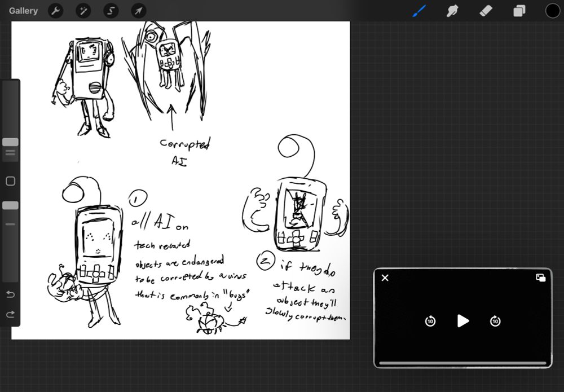The width and height of the screenshot is (564, 392).
Task: Select the Eraser tool
Action: (486, 11)
